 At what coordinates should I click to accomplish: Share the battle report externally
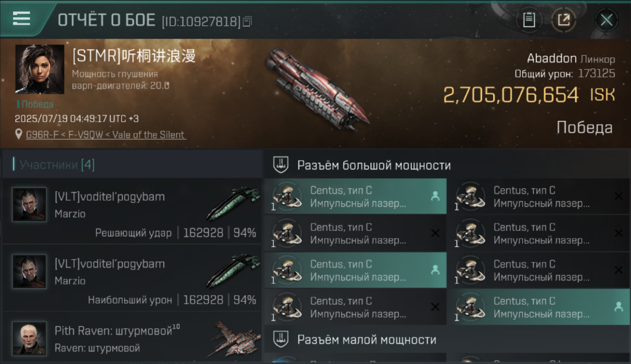click(x=564, y=20)
